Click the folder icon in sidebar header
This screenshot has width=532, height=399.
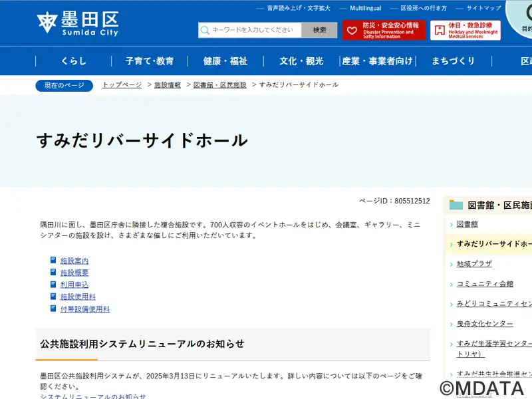456,205
